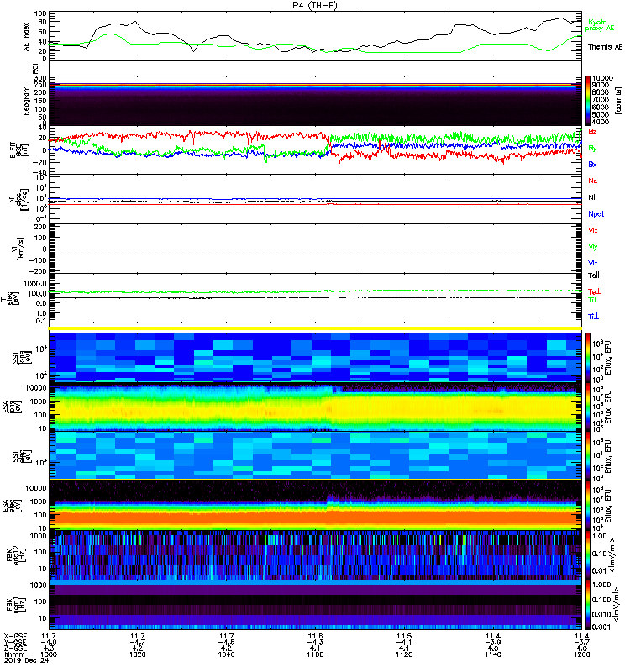
Task: Click the 1000 time tick label
Action: tap(49, 654)
